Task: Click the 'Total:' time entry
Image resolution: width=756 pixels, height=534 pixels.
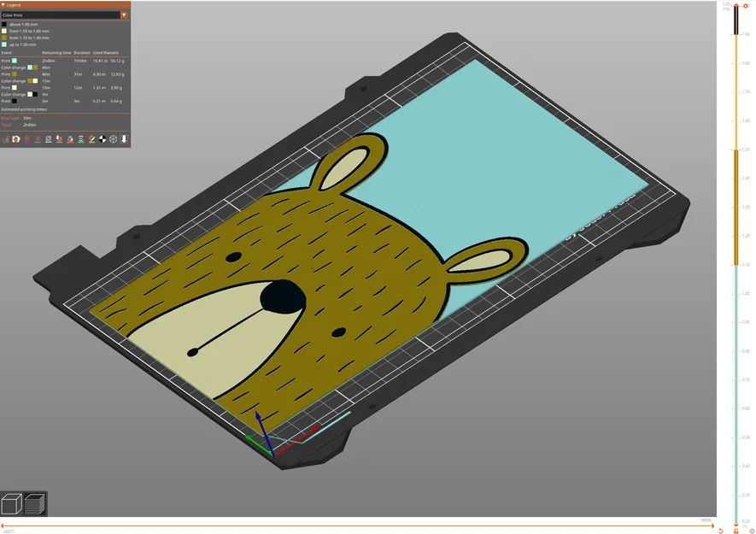Action: [18, 125]
